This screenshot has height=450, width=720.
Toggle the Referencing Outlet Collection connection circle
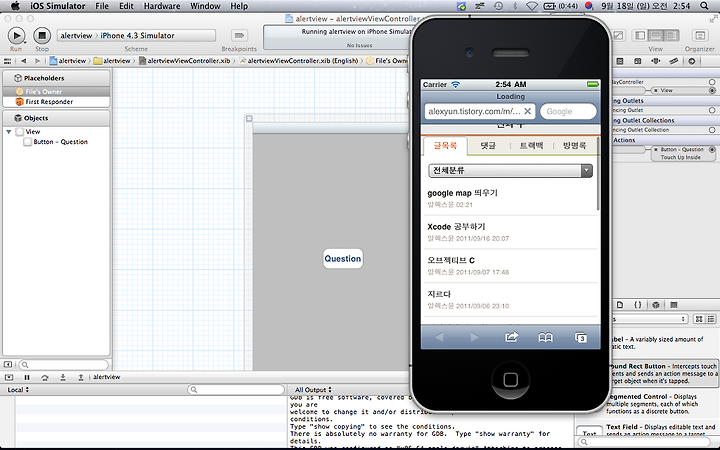(x=712, y=130)
